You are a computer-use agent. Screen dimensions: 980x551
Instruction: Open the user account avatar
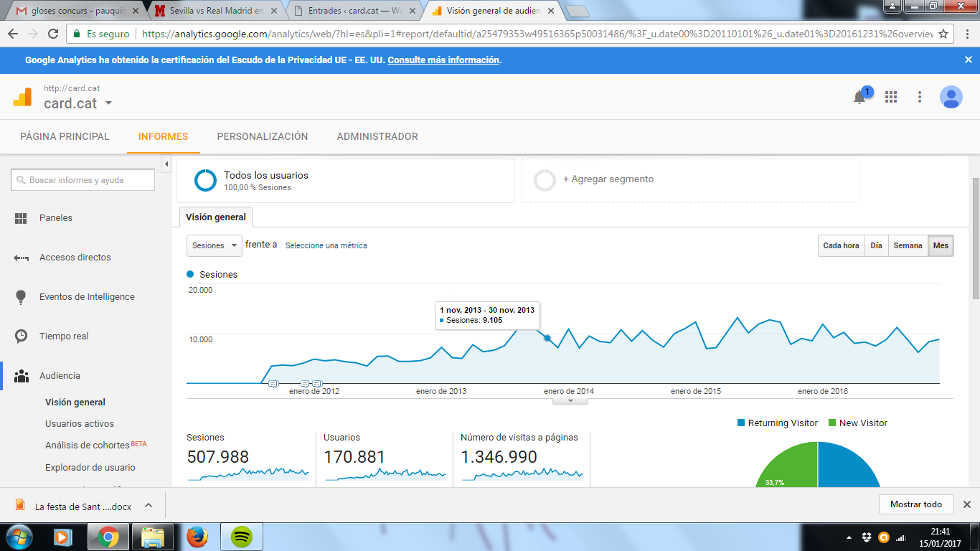[951, 97]
